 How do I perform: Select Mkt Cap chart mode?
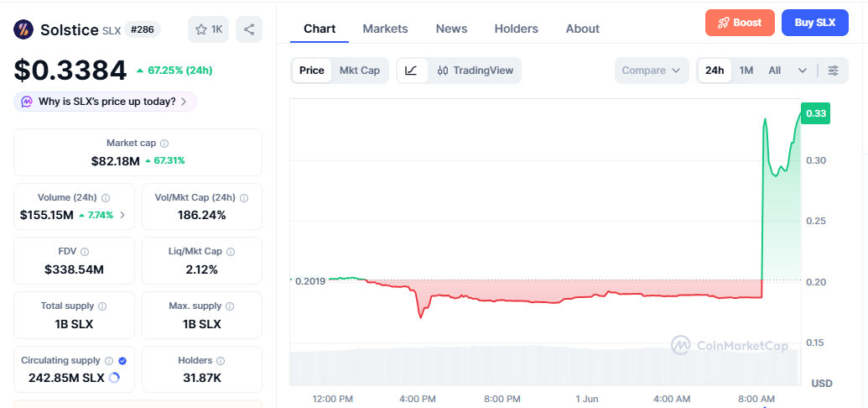point(359,71)
